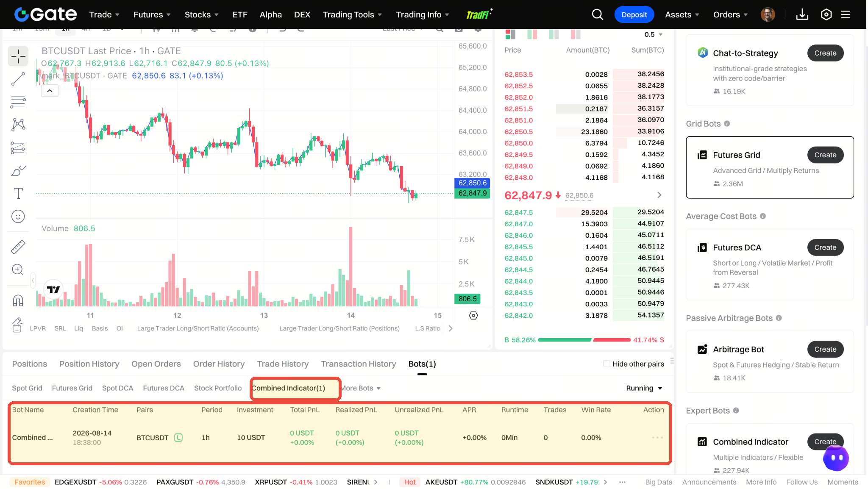This screenshot has width=868, height=489.
Task: Select the crosshair cursor tool
Action: pyautogui.click(x=18, y=56)
